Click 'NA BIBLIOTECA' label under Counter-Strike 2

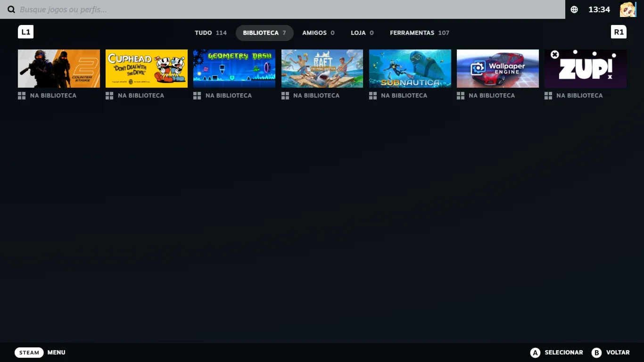(53, 96)
